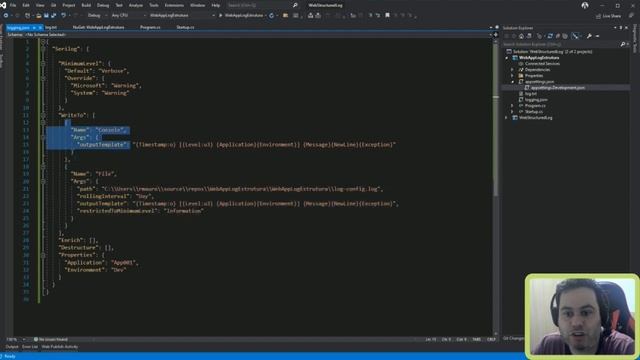Click the CRLF line ending indicator

pyautogui.click(x=491, y=340)
